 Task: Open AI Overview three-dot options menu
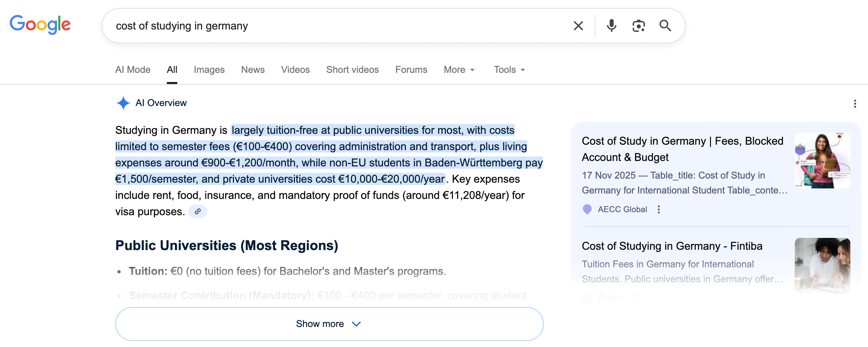tap(855, 104)
